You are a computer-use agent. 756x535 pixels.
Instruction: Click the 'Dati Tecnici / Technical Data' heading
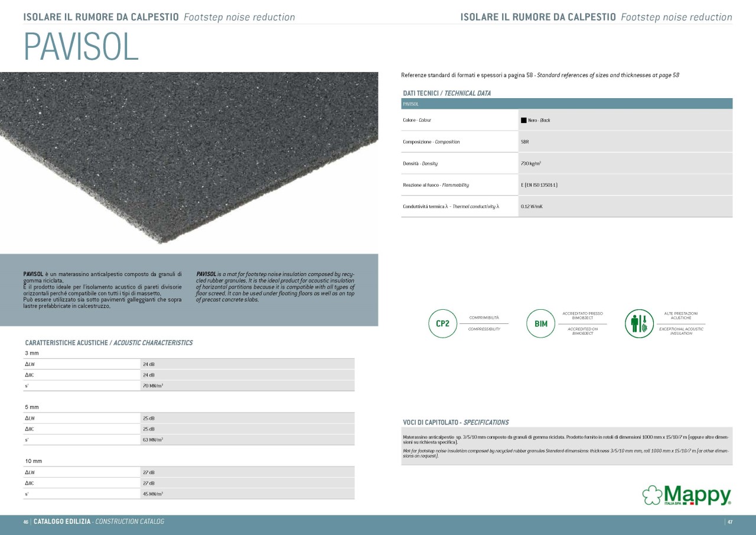[x=447, y=93]
